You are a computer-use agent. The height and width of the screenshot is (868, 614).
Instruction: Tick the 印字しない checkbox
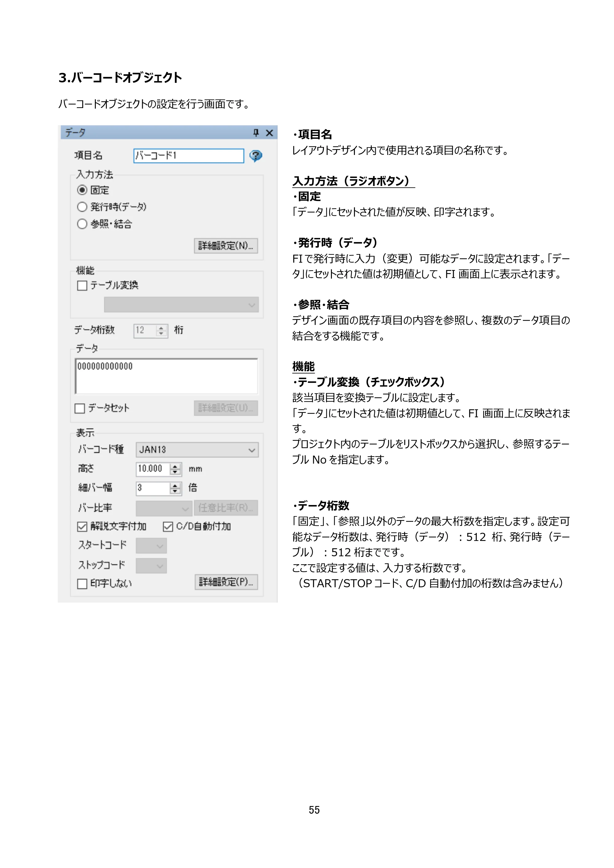82,584
